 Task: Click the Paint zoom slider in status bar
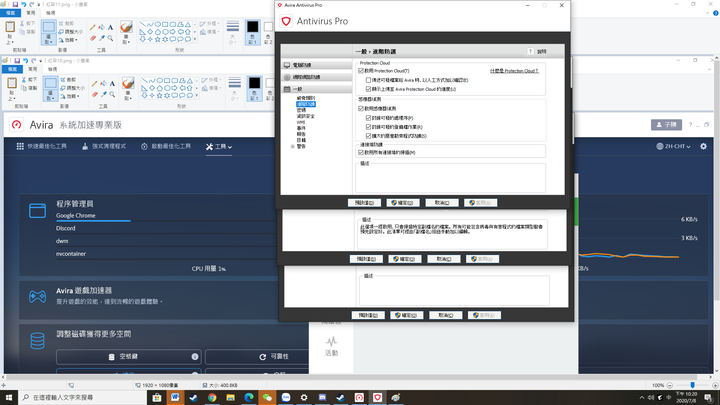click(x=692, y=385)
